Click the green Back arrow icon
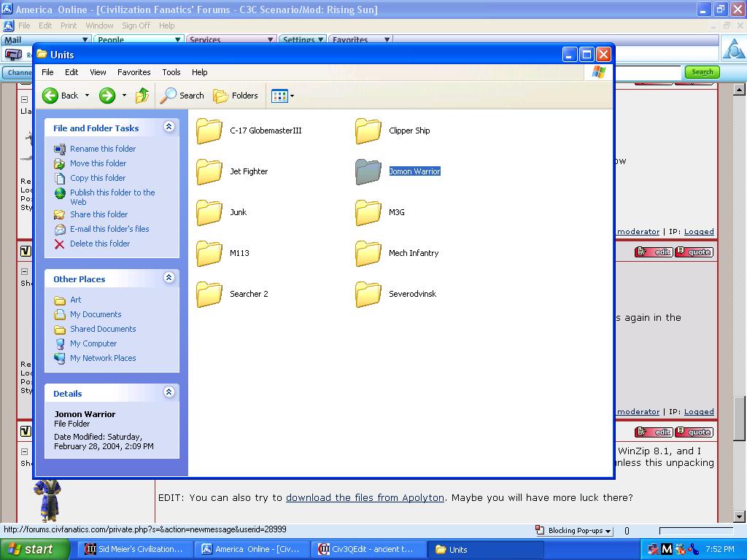 (x=50, y=96)
